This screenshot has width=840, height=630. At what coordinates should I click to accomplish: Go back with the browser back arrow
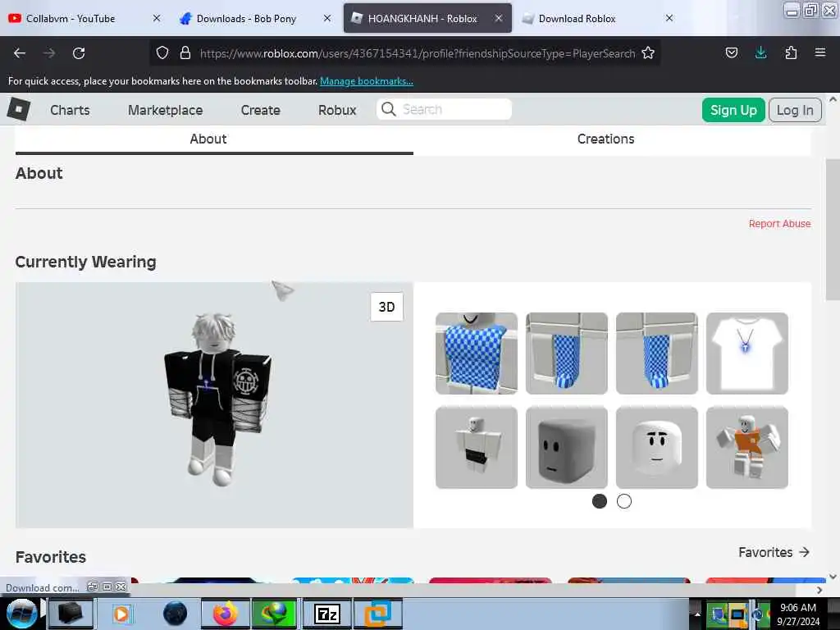[x=20, y=53]
